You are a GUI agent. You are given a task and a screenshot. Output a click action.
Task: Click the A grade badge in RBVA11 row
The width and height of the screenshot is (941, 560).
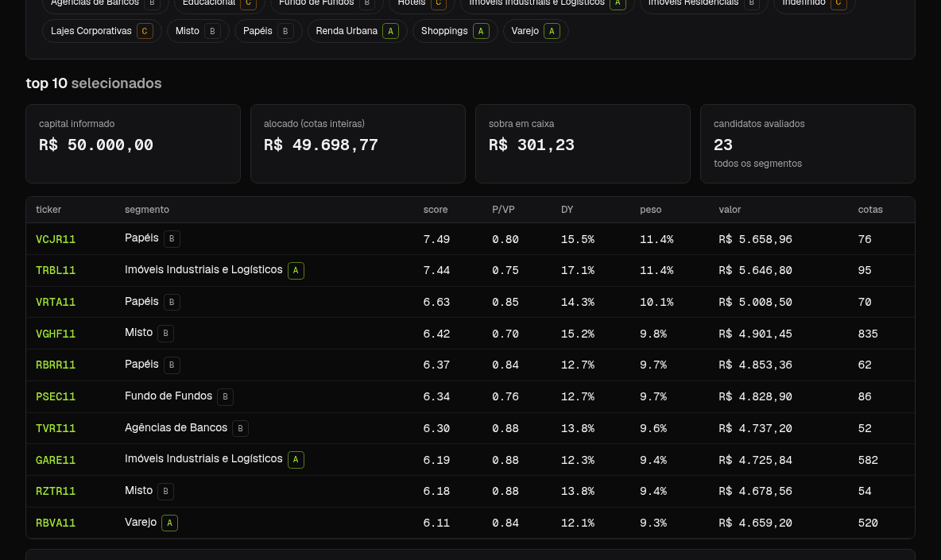click(x=170, y=523)
